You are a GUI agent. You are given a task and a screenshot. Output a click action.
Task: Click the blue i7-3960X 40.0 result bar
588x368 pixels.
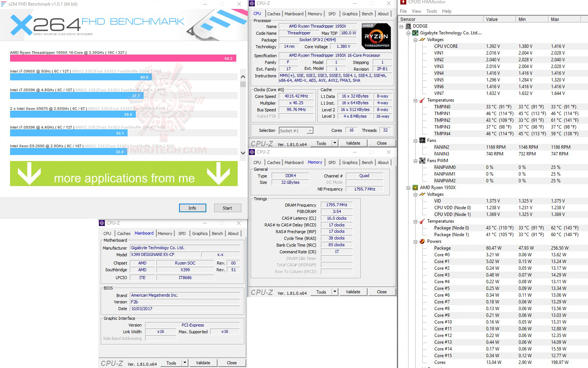coord(81,77)
